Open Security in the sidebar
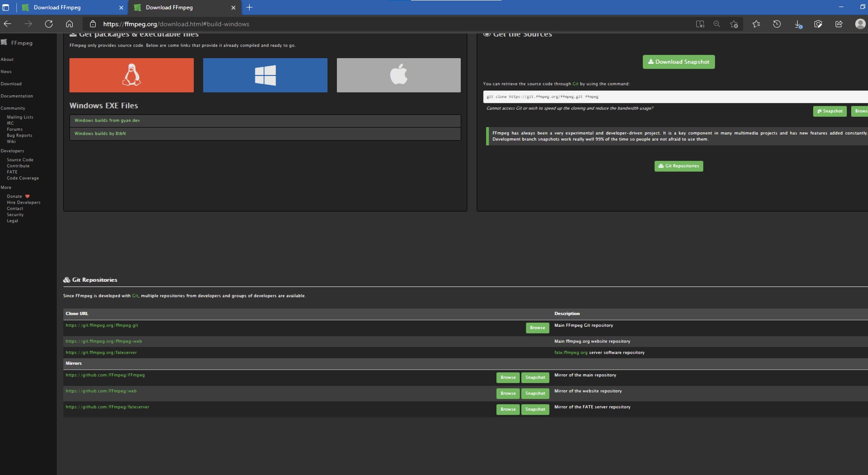 coord(15,215)
